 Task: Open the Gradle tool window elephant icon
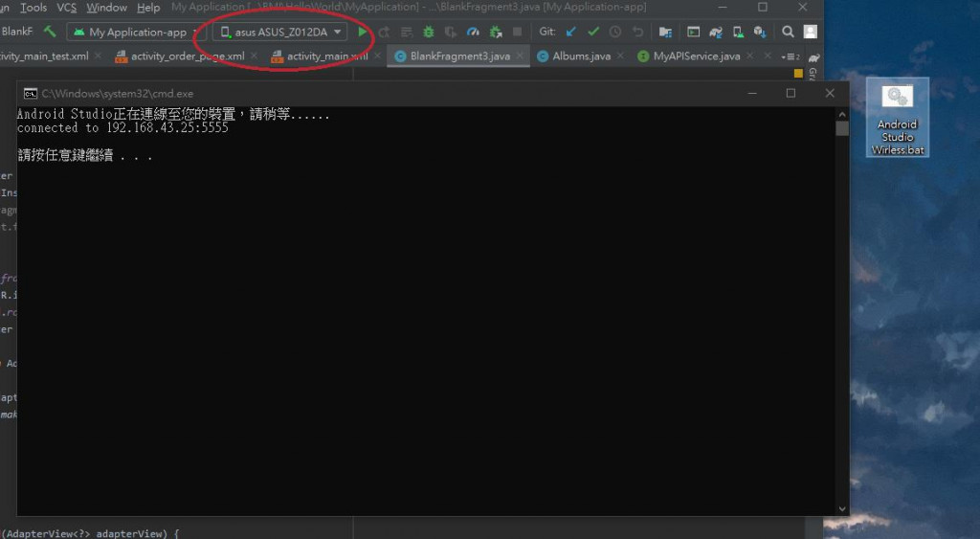pos(813,57)
